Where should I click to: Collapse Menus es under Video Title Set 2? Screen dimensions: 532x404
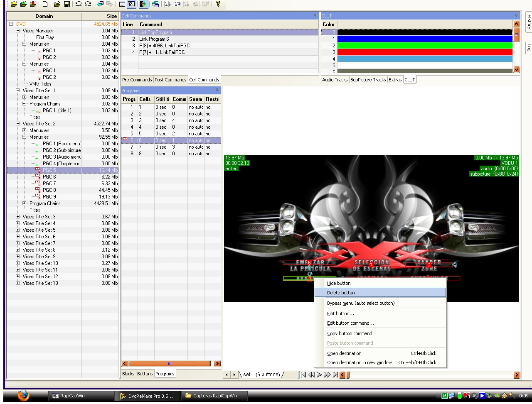[25, 137]
